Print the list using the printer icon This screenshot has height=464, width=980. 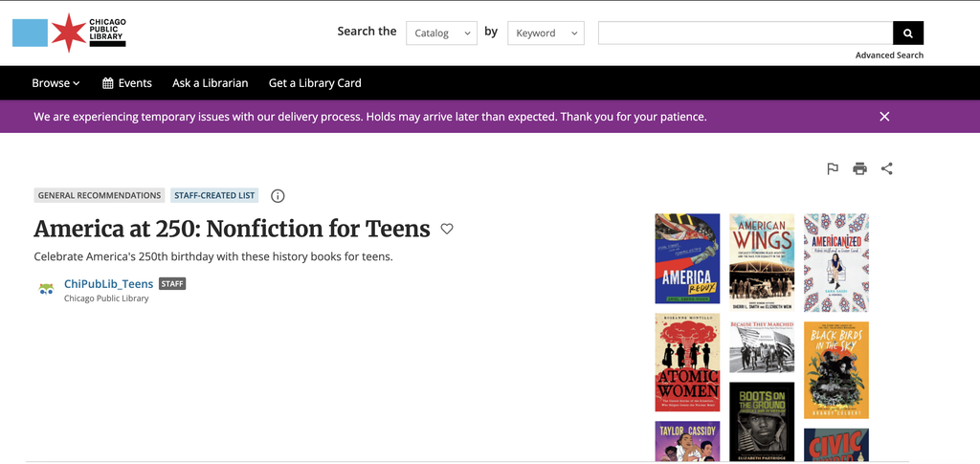860,168
